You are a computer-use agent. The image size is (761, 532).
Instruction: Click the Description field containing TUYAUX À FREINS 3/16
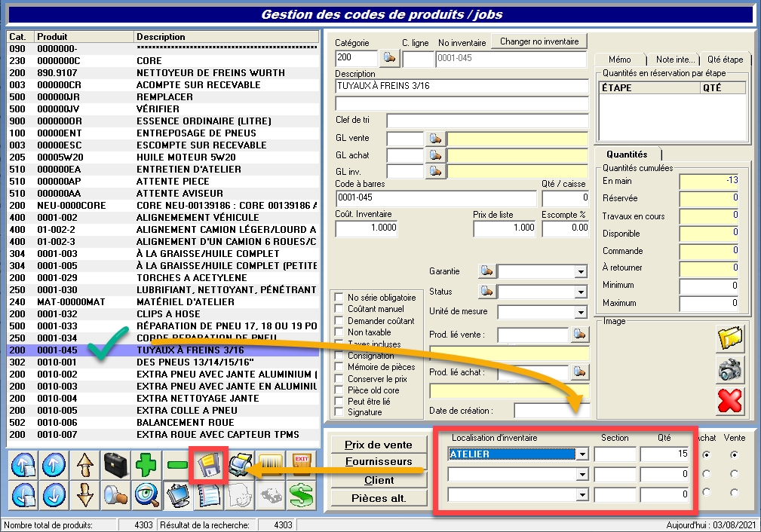[462, 86]
